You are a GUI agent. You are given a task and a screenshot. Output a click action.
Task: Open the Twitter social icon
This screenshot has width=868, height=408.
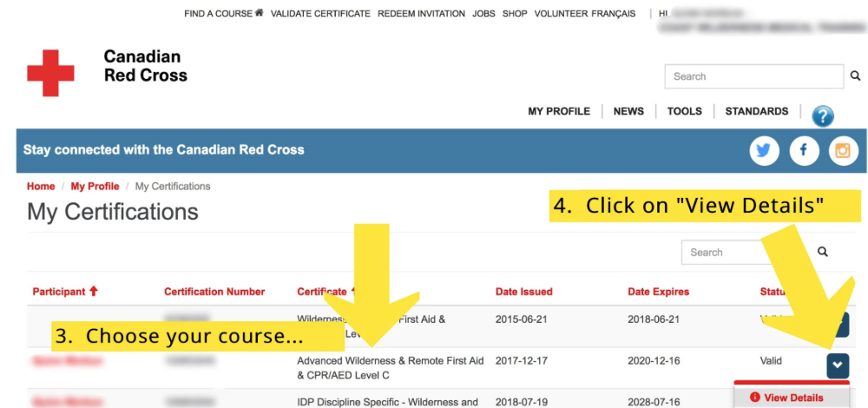764,151
